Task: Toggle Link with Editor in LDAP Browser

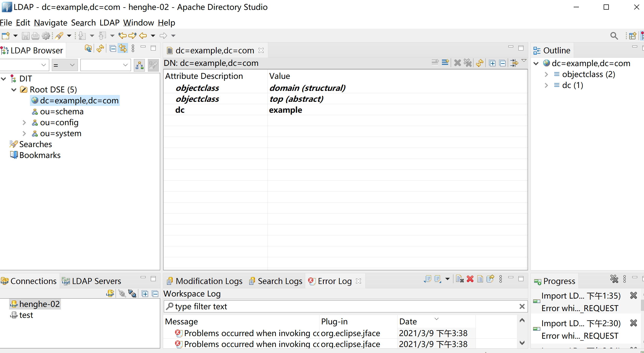Action: (x=123, y=48)
